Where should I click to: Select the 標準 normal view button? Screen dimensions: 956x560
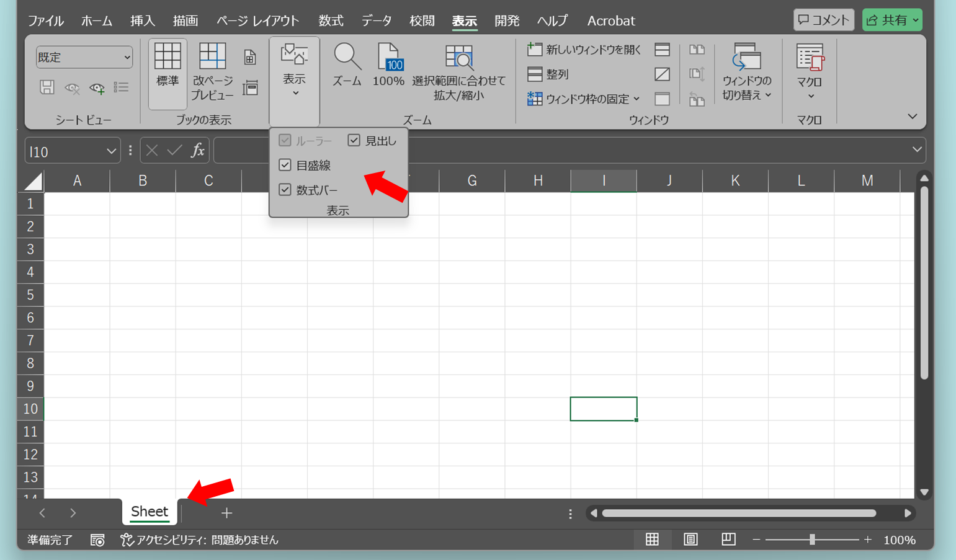tap(168, 73)
